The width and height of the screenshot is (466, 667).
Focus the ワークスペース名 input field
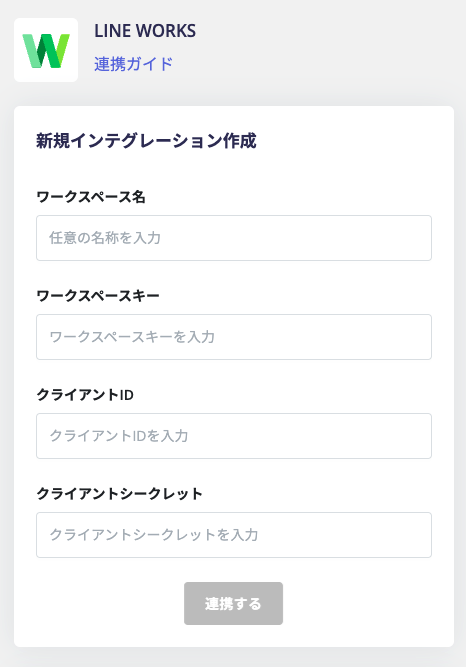tap(234, 238)
